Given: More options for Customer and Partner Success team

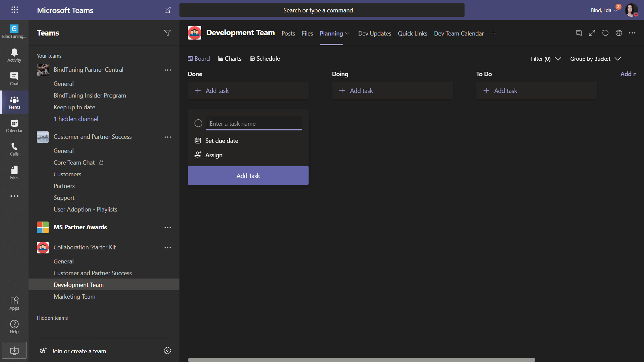Looking at the screenshot, I should coord(167,137).
